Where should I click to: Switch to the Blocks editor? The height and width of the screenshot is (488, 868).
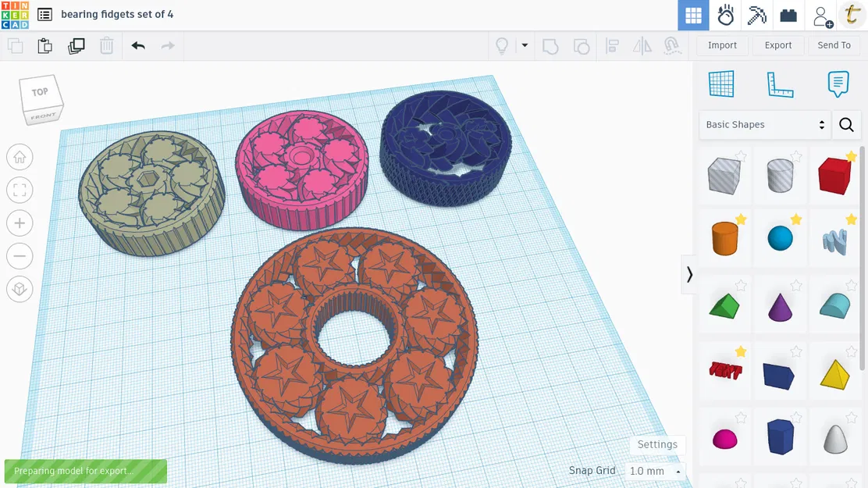pyautogui.click(x=756, y=15)
